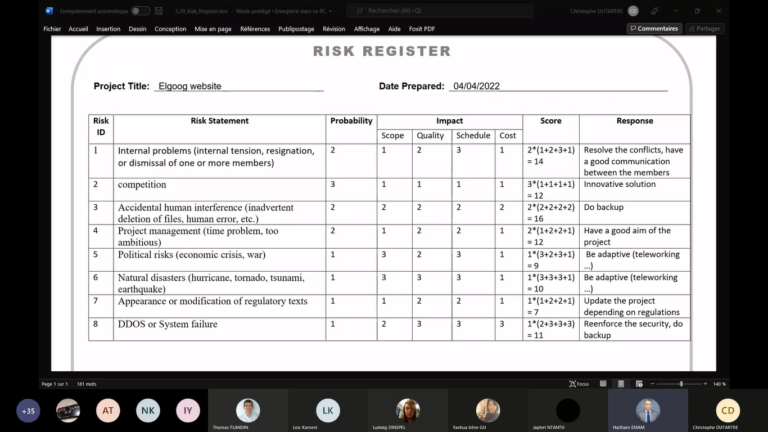Switch to Read mode view icon
This screenshot has height=432, width=768.
tap(603, 384)
